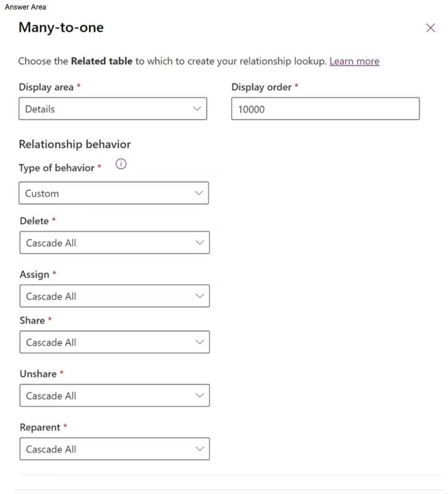Open the Display area dropdown showing Details
The image size is (448, 494).
(x=113, y=109)
